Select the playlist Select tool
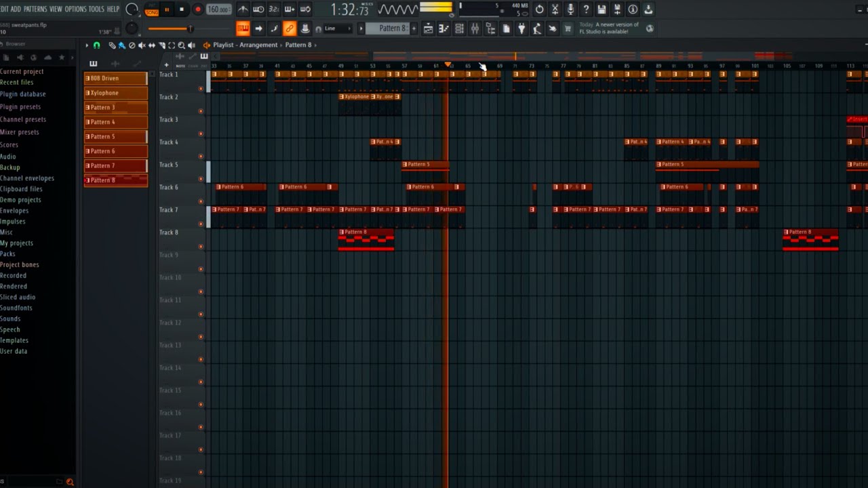This screenshot has width=868, height=488. tap(172, 45)
